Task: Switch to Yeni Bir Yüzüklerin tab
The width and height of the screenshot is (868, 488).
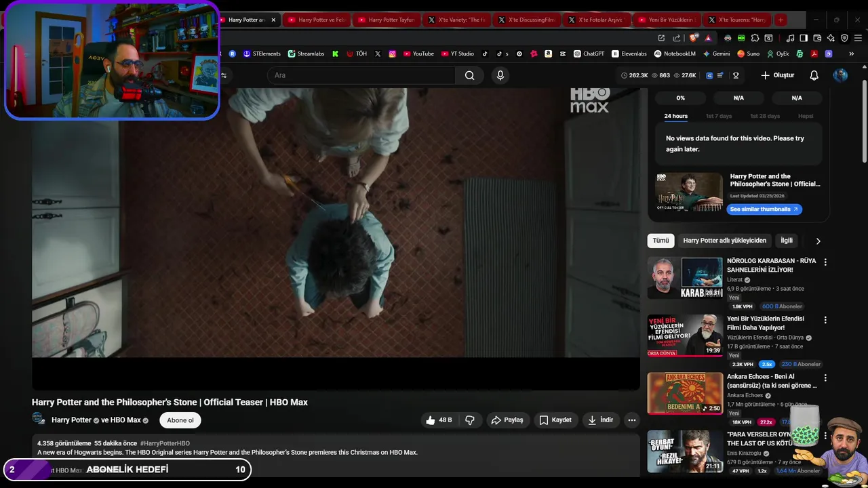Action: coord(666,20)
